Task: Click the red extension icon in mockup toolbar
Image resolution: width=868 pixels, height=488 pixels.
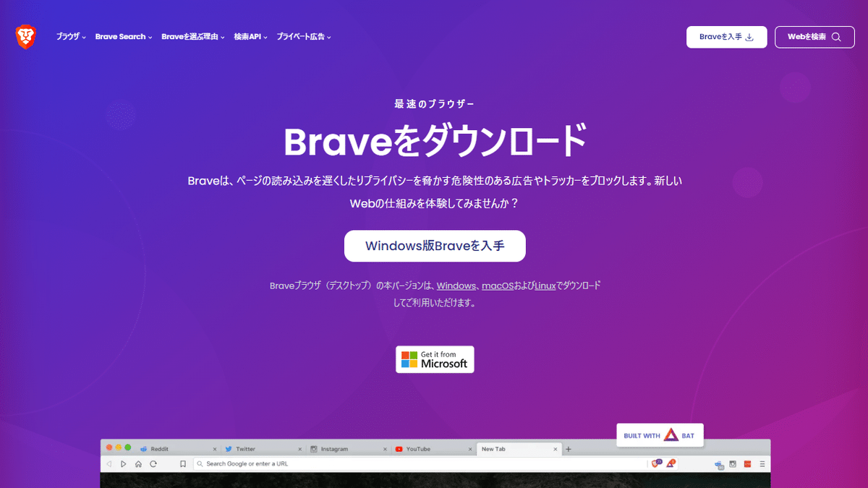Action: 748,463
